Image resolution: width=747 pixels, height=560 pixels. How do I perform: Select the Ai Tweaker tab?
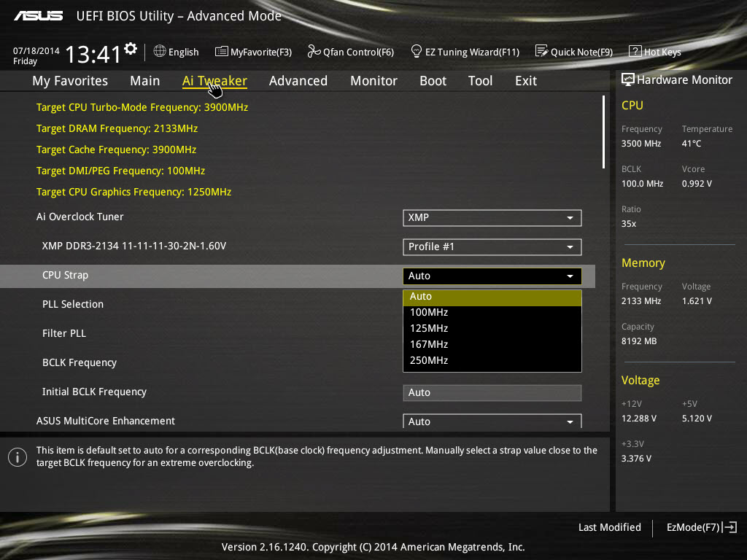(214, 81)
